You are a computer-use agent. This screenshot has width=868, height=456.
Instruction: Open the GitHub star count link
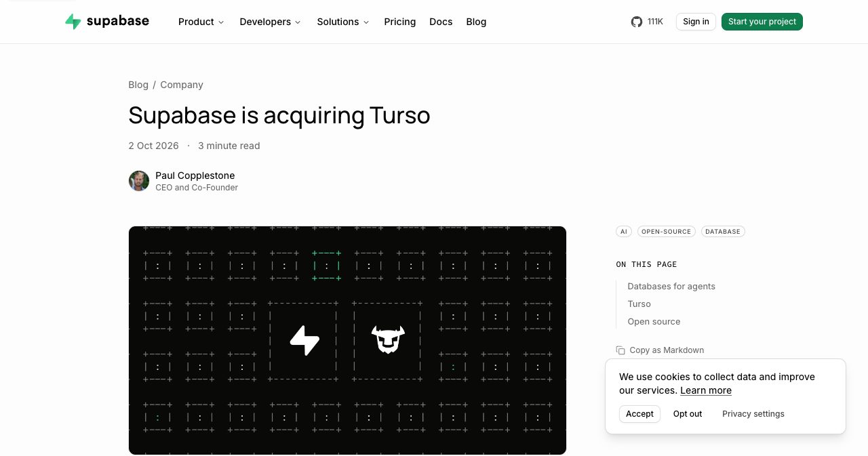point(647,22)
